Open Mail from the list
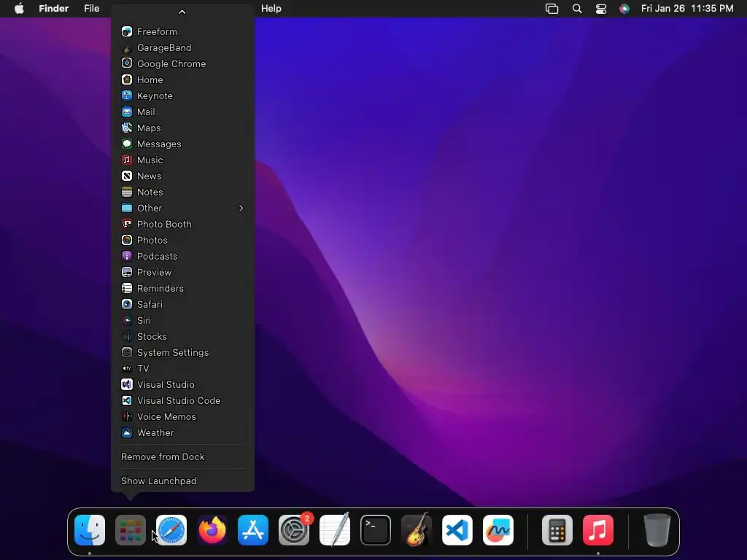 (182, 112)
